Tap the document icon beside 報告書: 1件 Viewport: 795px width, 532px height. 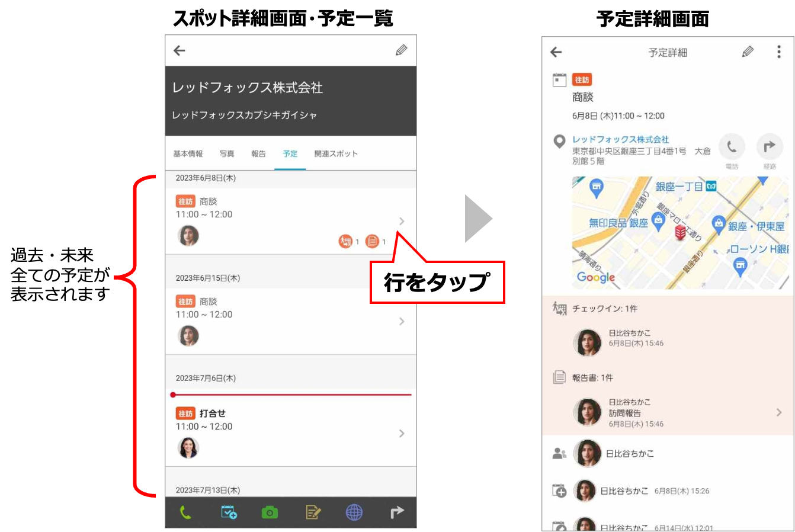(x=559, y=377)
